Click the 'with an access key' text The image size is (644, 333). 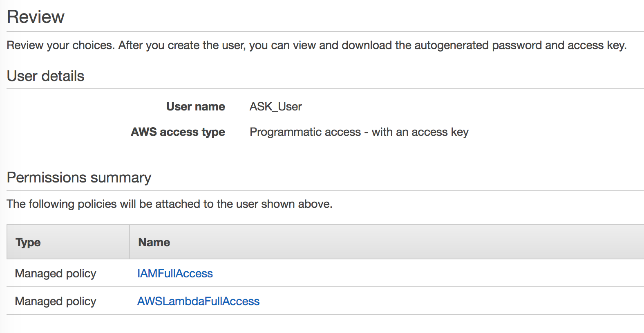click(x=420, y=132)
